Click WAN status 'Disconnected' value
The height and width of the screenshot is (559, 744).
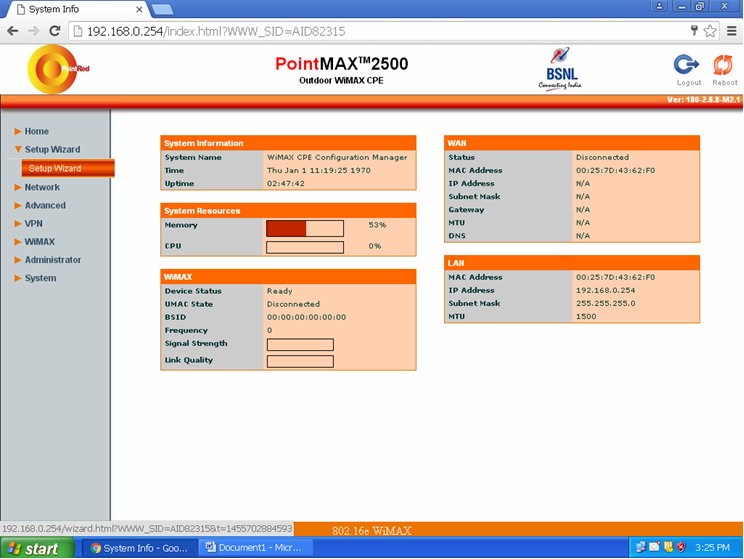pyautogui.click(x=603, y=157)
